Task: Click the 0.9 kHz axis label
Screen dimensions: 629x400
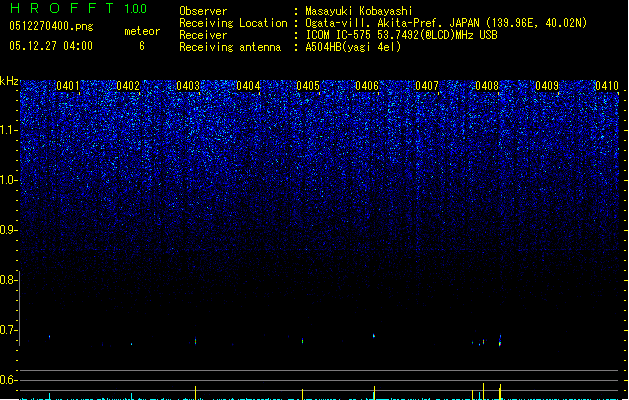Action: click(8, 230)
